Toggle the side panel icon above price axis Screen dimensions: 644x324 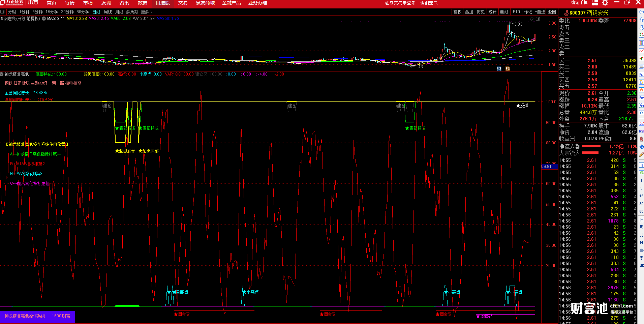point(538,19)
